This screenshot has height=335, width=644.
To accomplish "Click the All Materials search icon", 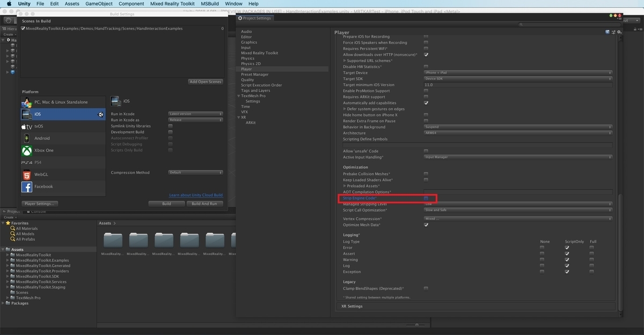I will tap(13, 228).
